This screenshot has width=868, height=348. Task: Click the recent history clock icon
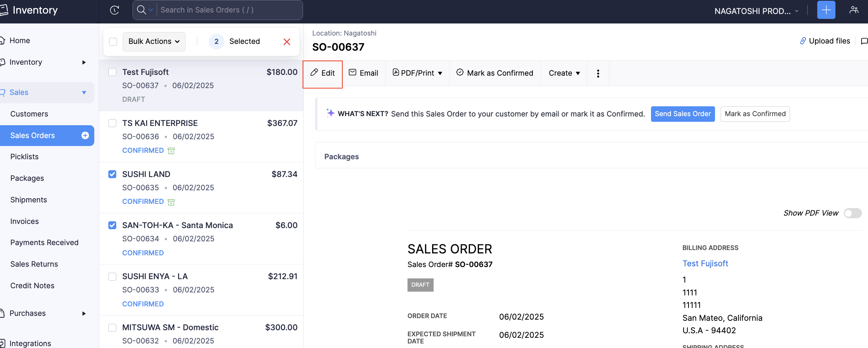click(114, 10)
